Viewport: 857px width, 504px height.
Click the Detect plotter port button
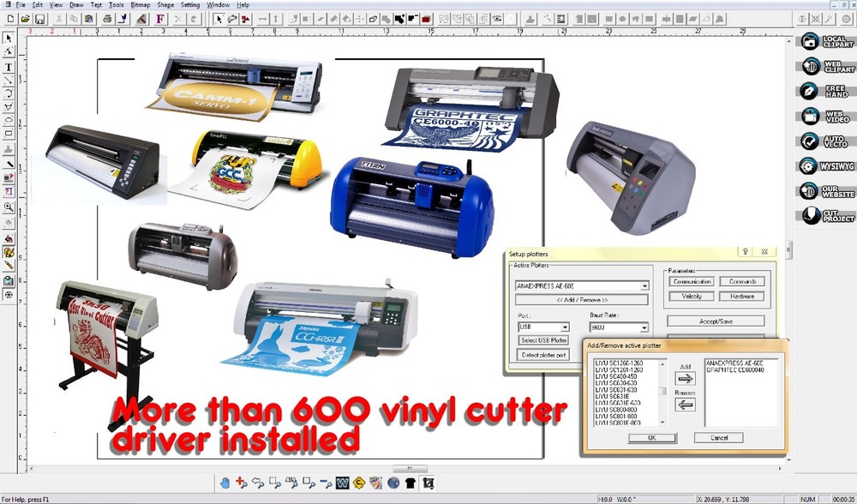[x=544, y=355]
